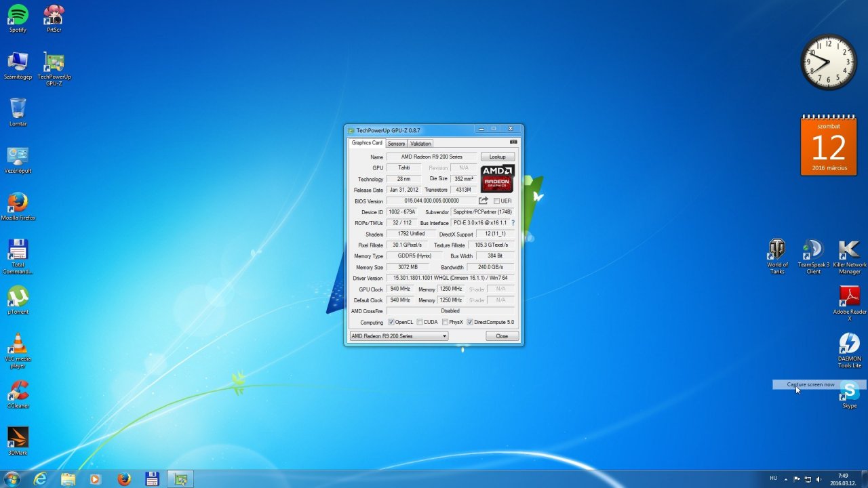868x488 pixels.
Task: Open Windows Media Player taskbar icon
Action: [x=96, y=479]
